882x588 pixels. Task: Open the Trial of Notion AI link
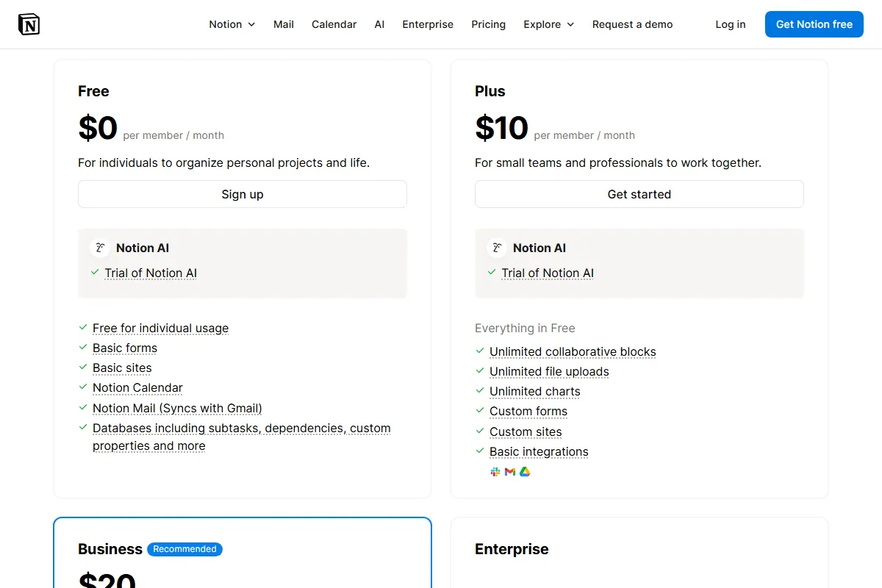point(150,273)
